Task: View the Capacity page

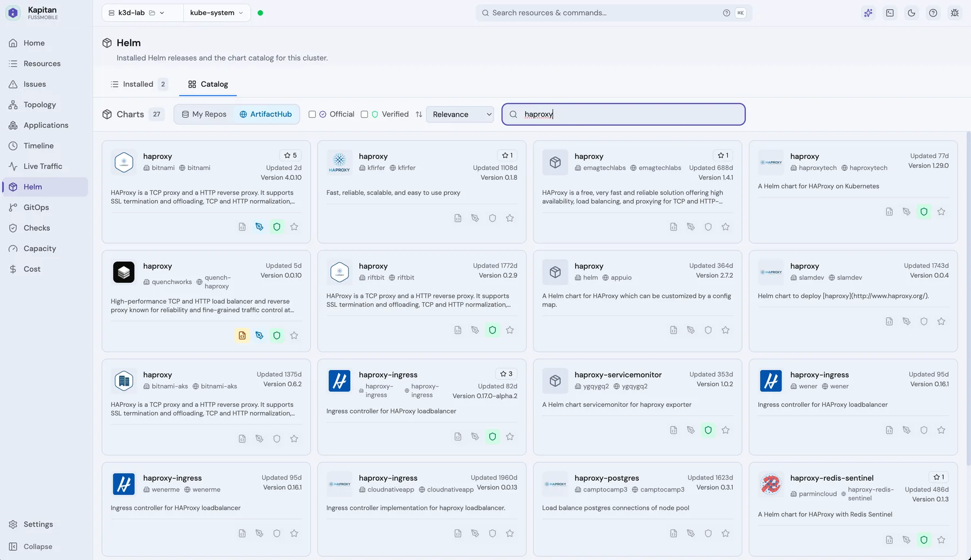Action: pos(45,248)
